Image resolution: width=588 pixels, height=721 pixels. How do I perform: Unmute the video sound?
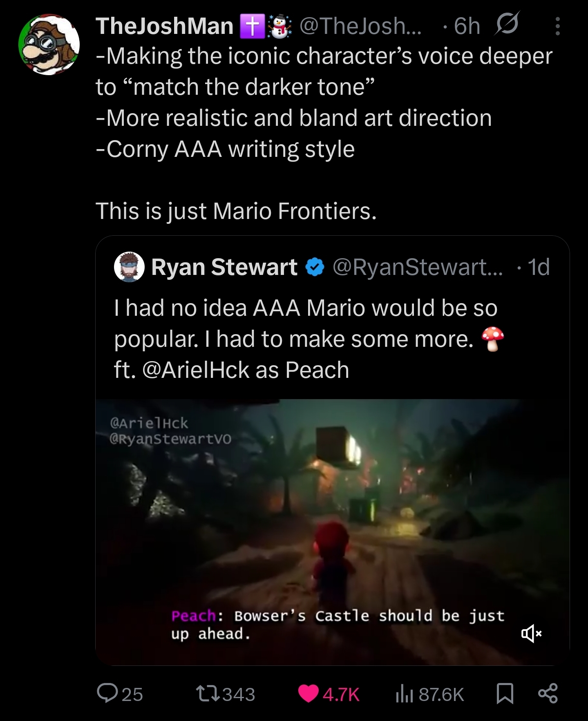coord(531,634)
